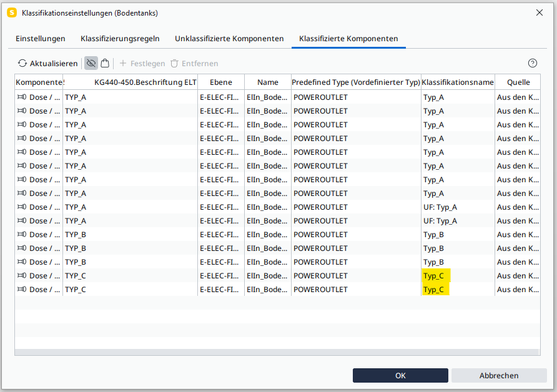Sort by the Klassifikationsname column header
557x392 pixels.
pos(458,82)
